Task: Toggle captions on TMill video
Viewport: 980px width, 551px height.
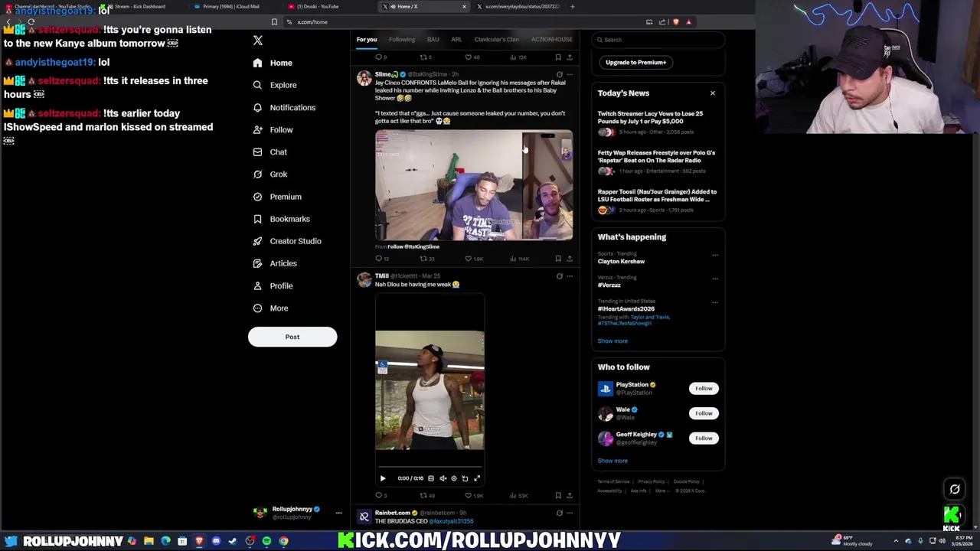Action: (x=431, y=478)
